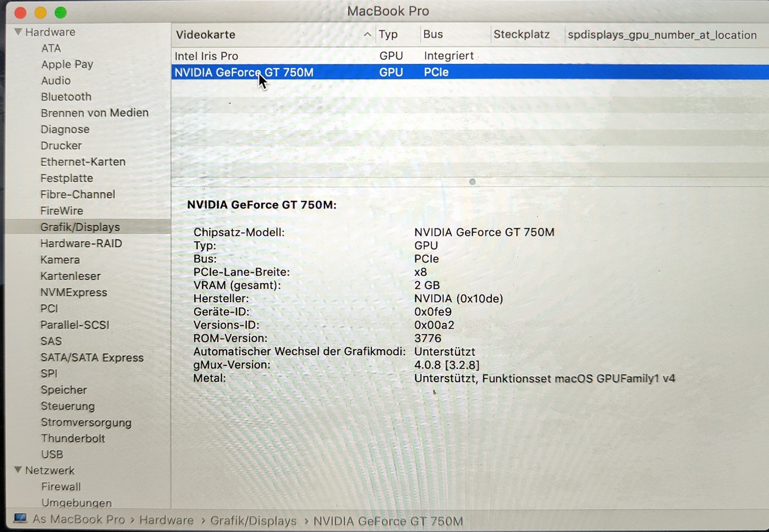Select SAS in the sidebar
Image resolution: width=769 pixels, height=532 pixels.
[x=51, y=341]
